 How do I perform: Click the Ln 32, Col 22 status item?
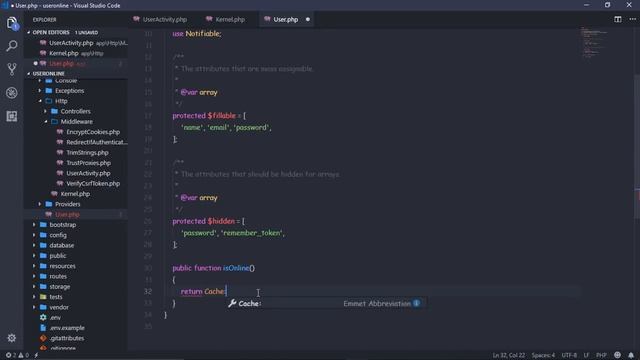click(x=509, y=355)
